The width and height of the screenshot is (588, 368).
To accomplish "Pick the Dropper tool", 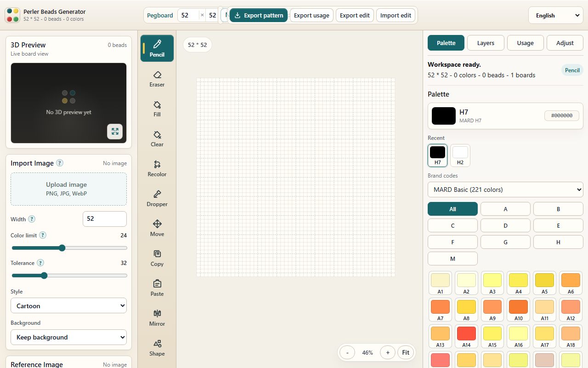I will point(157,198).
